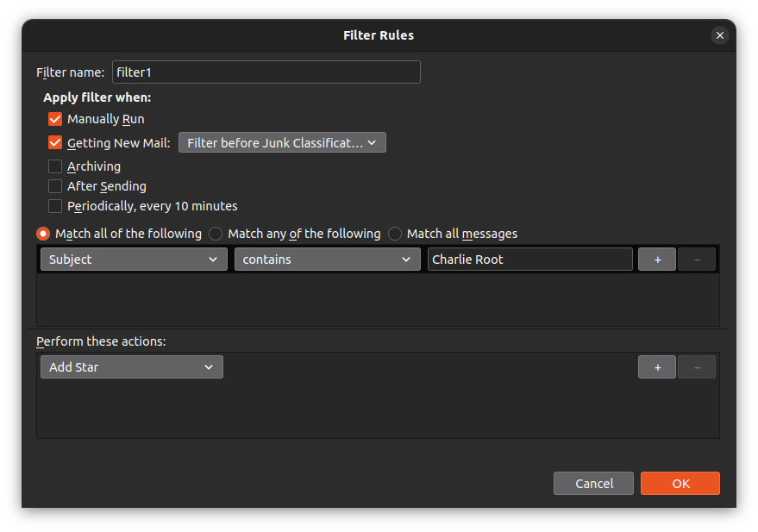Expand the contains condition dropdown
The image size is (758, 532).
(x=327, y=260)
